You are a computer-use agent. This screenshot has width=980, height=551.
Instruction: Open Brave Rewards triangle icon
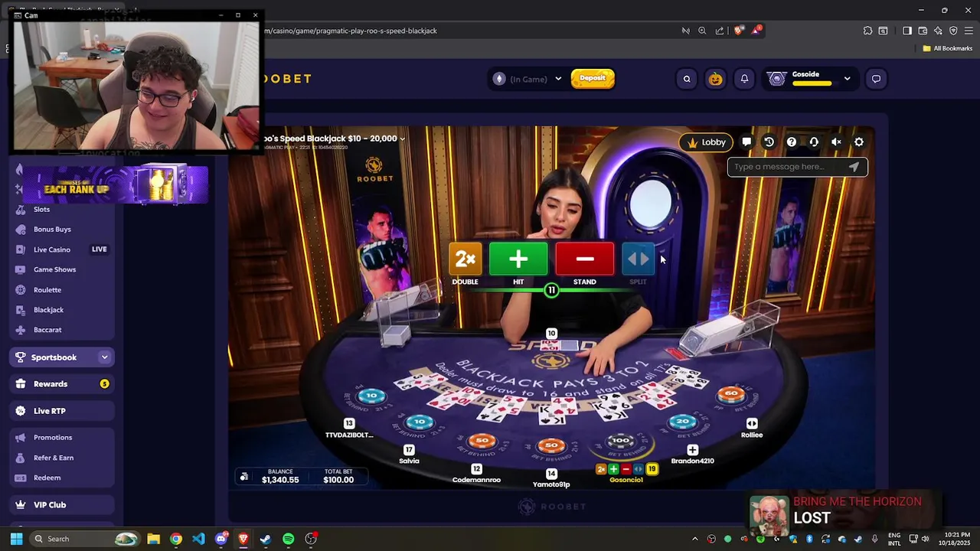(x=757, y=30)
